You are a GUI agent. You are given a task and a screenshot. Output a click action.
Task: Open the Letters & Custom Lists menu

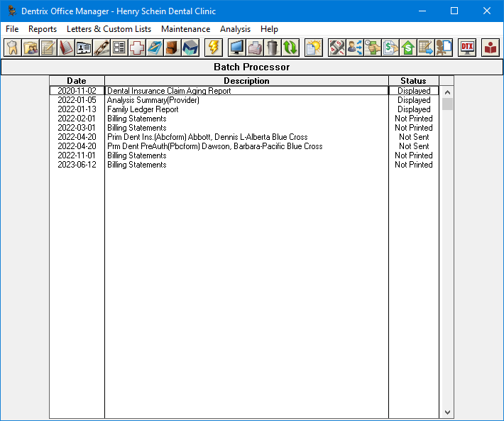click(109, 29)
